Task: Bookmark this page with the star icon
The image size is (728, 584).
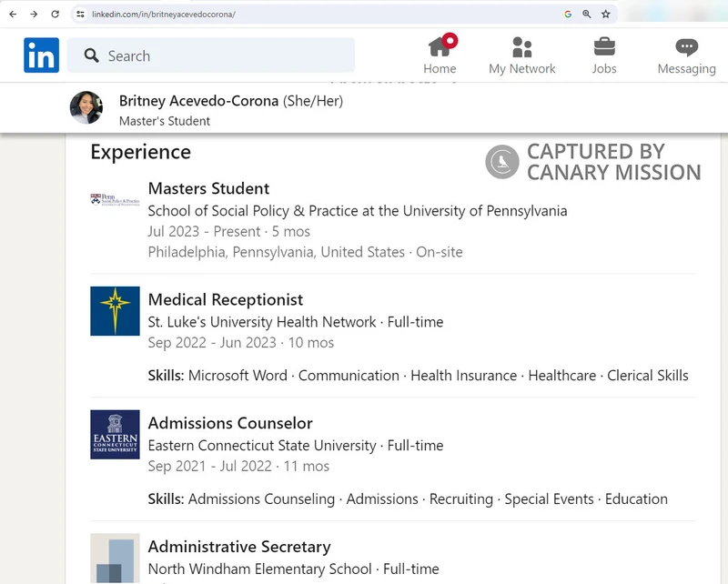Action: 606,14
